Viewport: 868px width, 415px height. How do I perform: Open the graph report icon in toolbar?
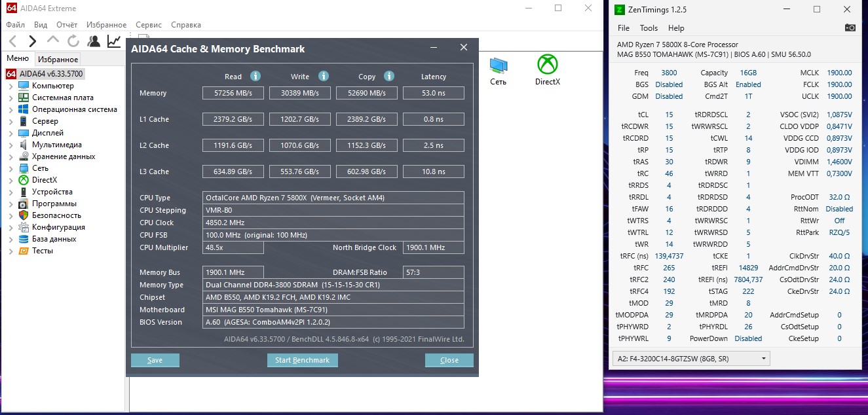pos(114,41)
